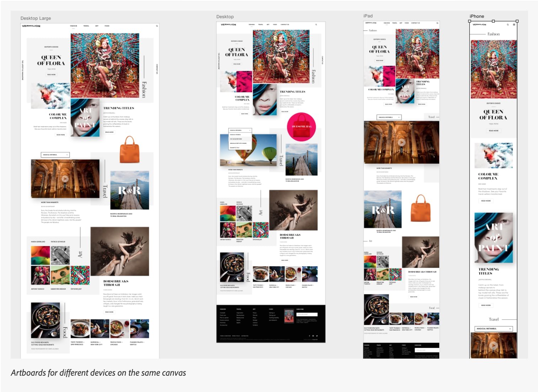This screenshot has height=392, width=538.
Task: Expand the MAGICAL ISTANBUL dropdown on the iPhone
Action: coord(494,328)
